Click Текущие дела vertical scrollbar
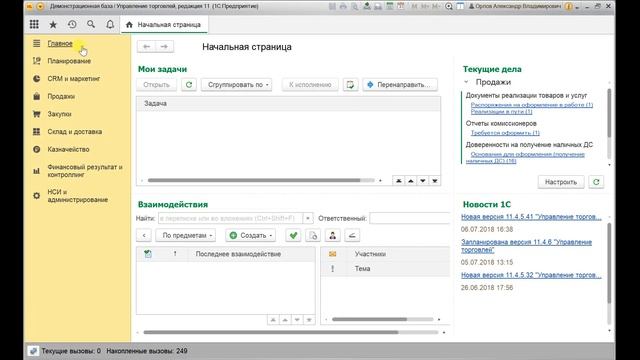This screenshot has height=360, width=640. point(609,113)
